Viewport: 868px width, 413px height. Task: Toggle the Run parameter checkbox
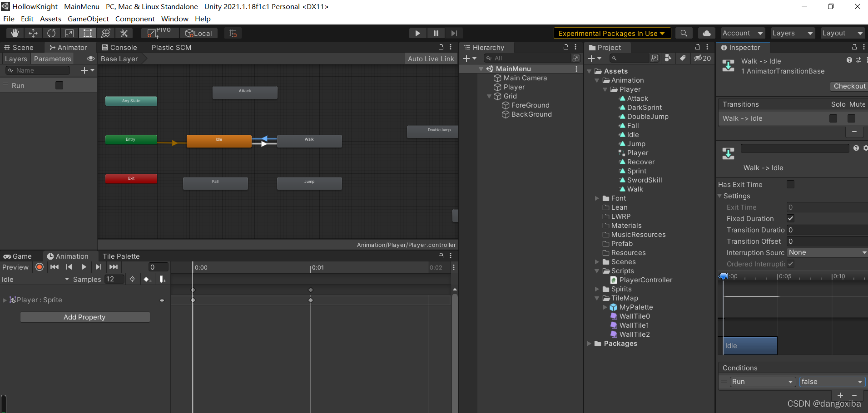[59, 85]
